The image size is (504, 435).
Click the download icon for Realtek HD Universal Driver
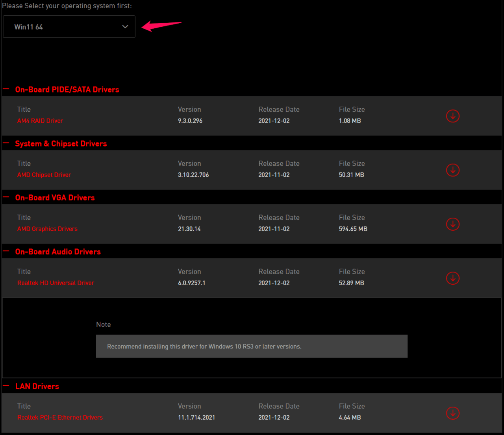point(452,278)
